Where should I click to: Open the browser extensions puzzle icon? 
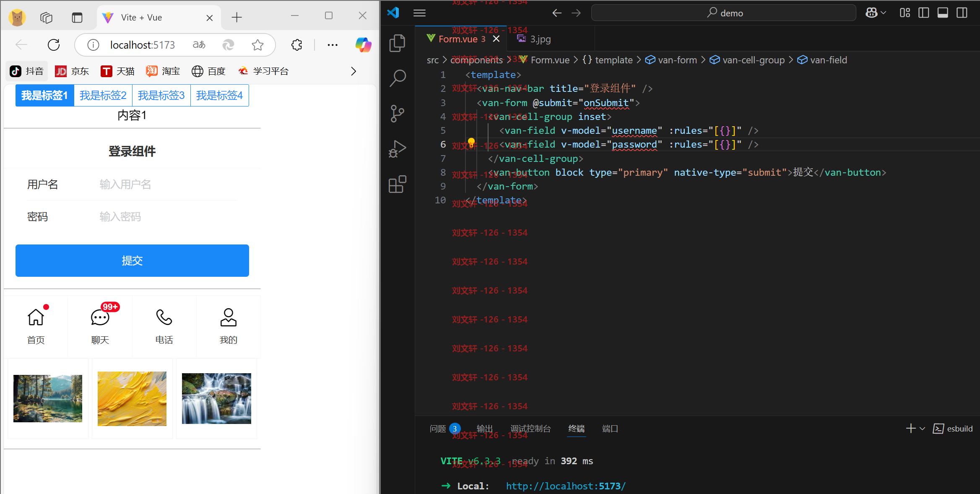coord(296,45)
